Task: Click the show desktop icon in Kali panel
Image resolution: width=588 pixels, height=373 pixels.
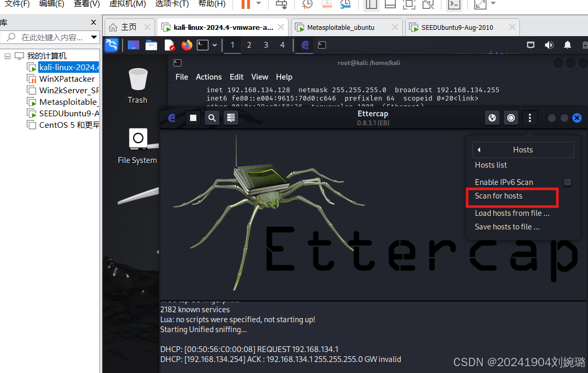Action: 134,45
